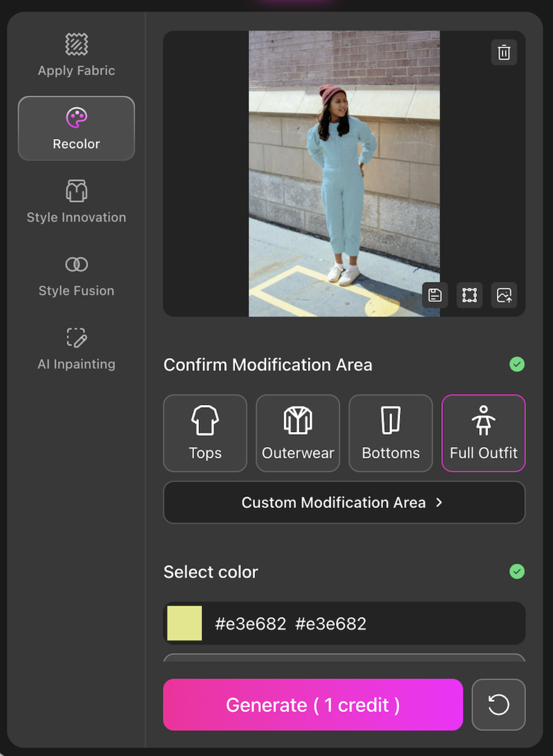
Task: Click the green check beside Confirm Modification Area
Action: click(517, 364)
